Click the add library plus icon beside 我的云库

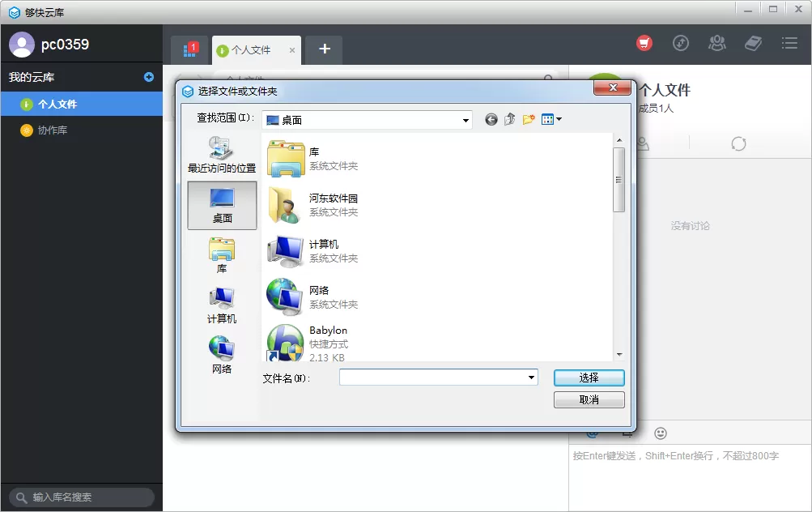click(x=149, y=77)
